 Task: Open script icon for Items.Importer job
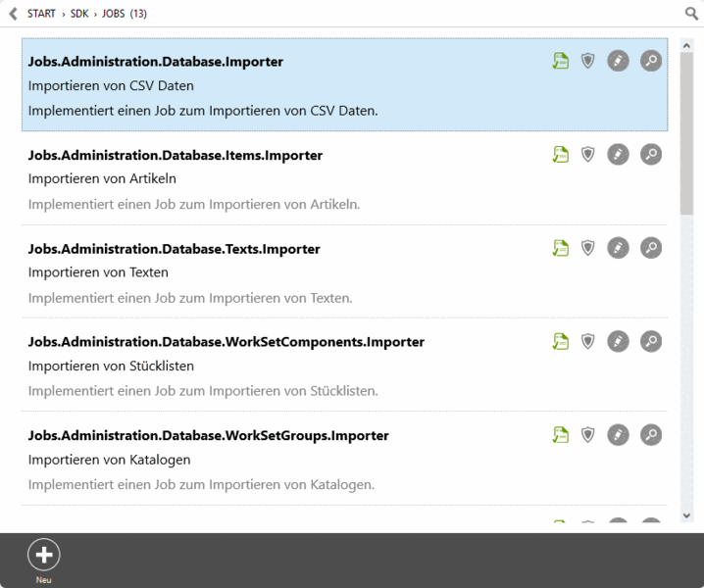coord(560,155)
